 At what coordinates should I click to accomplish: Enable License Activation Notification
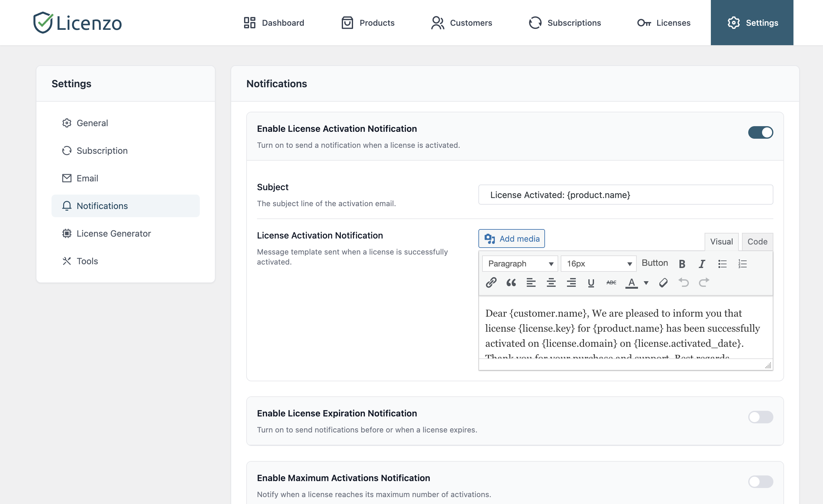[760, 132]
